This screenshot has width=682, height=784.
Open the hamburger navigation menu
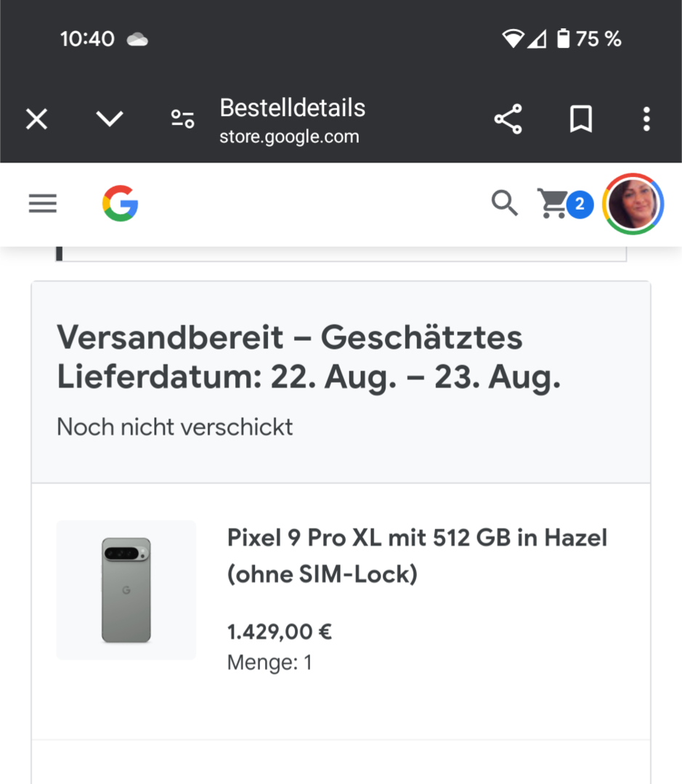coord(43,204)
